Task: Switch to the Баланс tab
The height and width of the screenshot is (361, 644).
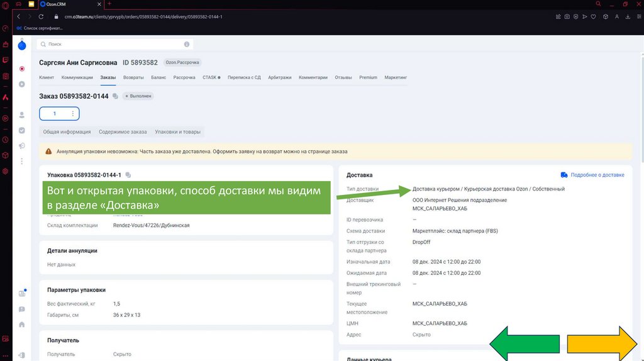Action: (158, 77)
